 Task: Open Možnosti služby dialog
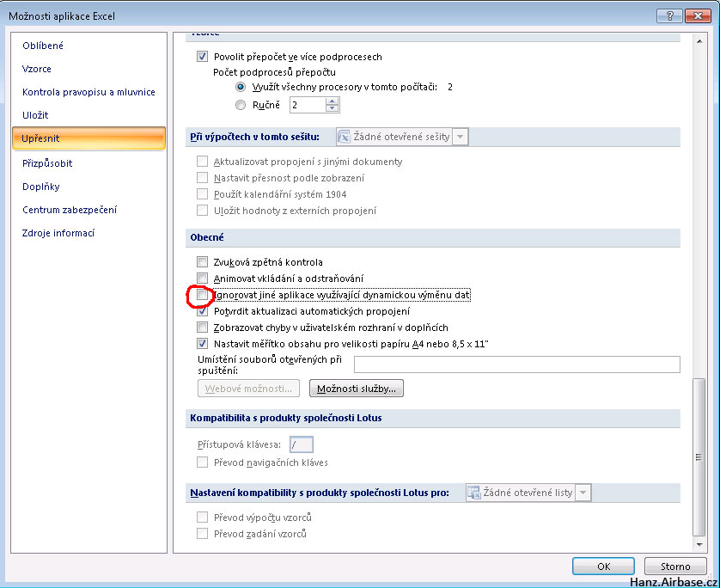[357, 389]
